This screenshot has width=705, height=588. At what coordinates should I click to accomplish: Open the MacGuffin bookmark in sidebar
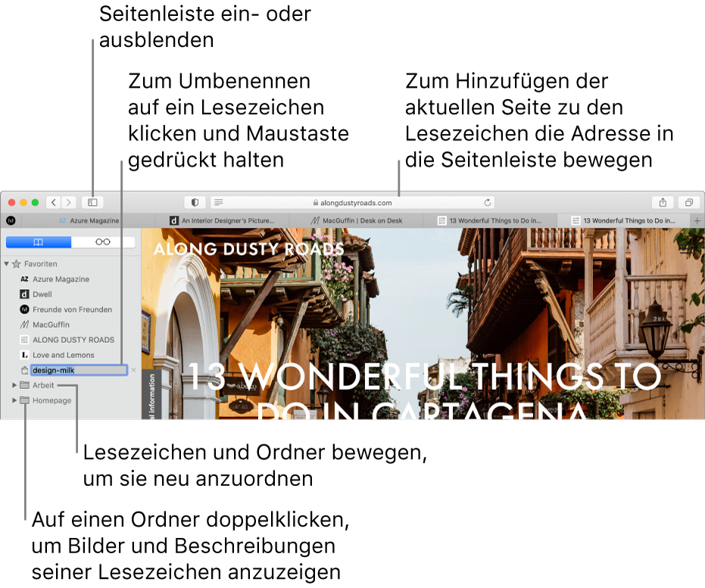tap(51, 325)
